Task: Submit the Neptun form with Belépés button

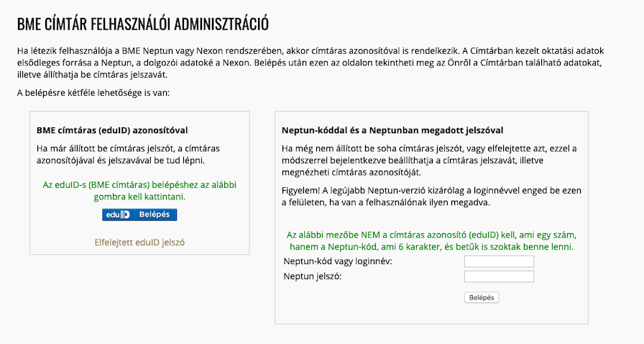Action: 482,297
